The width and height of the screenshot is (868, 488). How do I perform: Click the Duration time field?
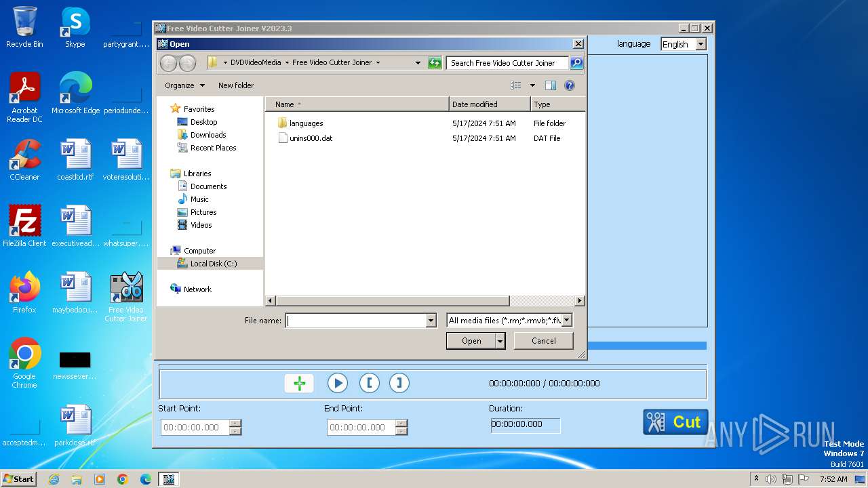tap(526, 425)
